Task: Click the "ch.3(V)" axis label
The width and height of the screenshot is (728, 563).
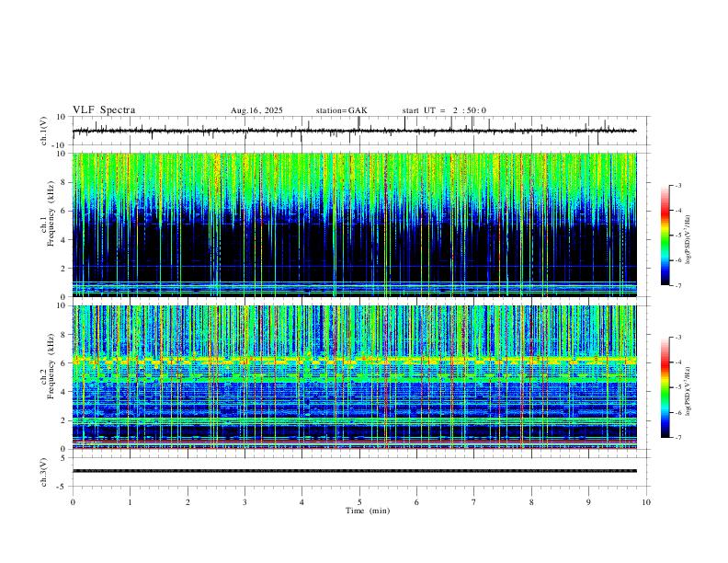Action: point(44,473)
